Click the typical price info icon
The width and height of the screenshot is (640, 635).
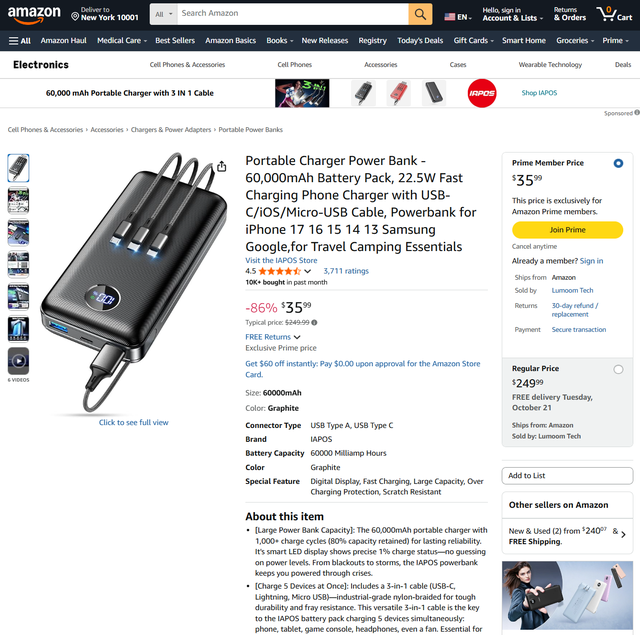(x=314, y=322)
